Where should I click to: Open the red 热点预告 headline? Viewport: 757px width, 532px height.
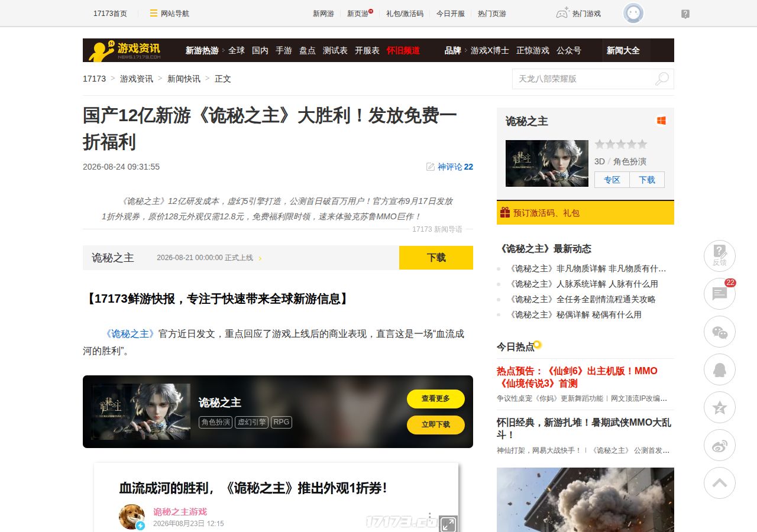point(577,377)
